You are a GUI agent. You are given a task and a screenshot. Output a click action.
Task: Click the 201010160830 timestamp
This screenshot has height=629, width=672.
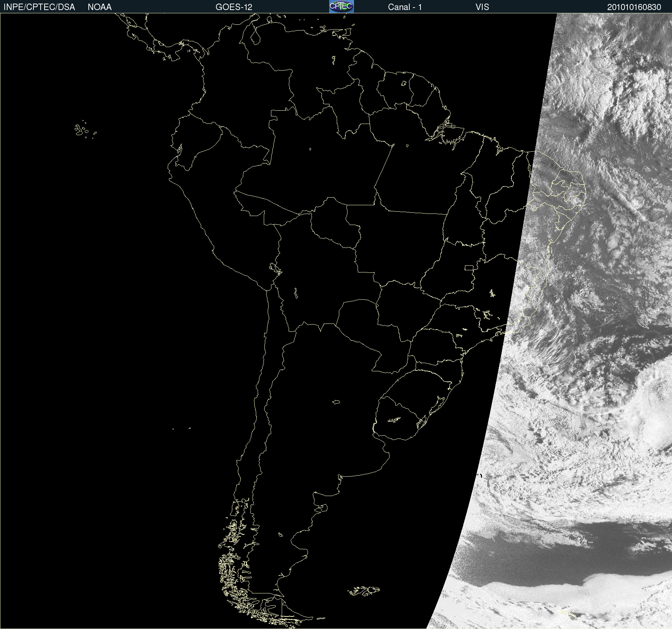pyautogui.click(x=634, y=7)
